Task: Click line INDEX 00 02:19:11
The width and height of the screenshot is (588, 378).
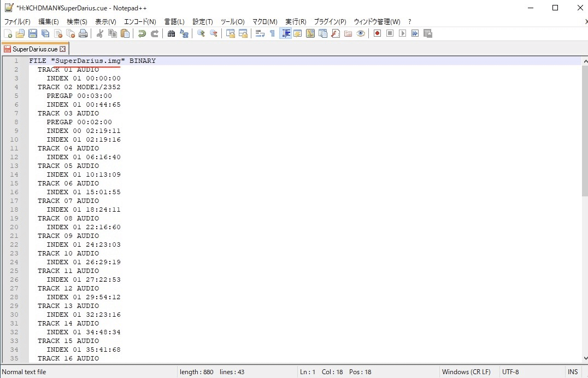Action: click(84, 131)
